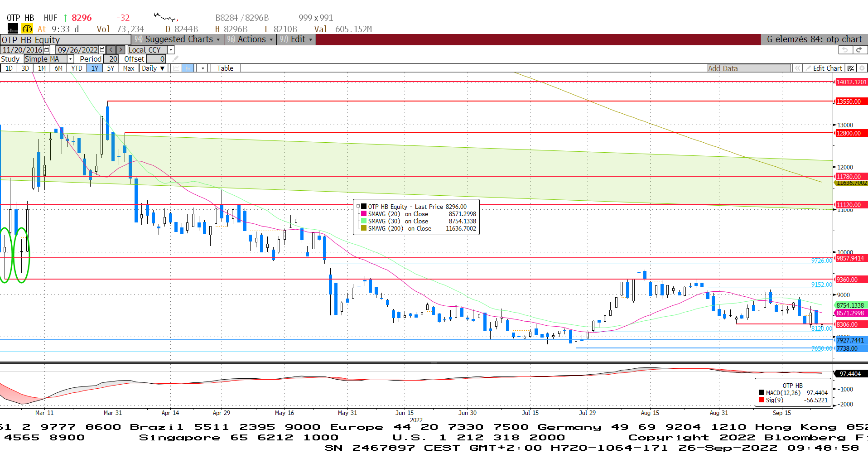Click the Offset value field
868x473 pixels.
tap(156, 59)
